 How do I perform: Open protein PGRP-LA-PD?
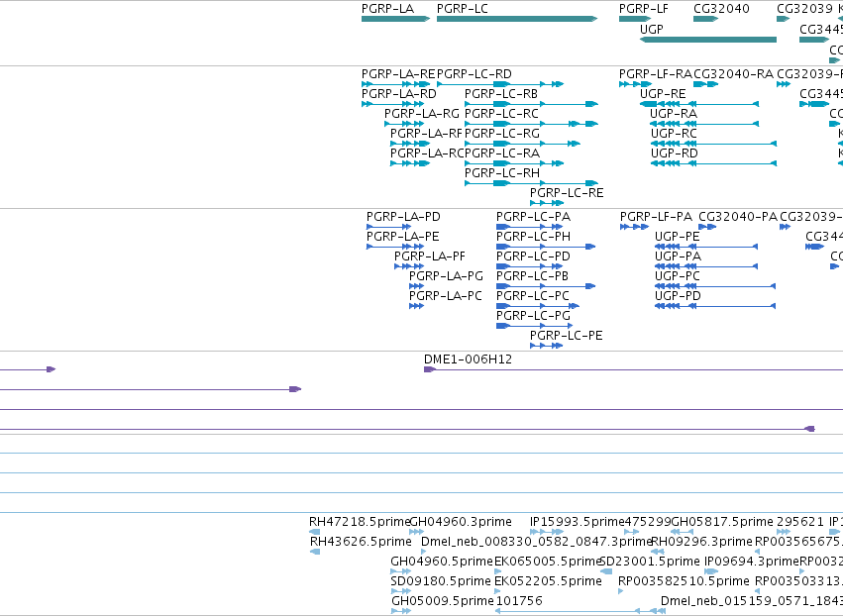(403, 217)
